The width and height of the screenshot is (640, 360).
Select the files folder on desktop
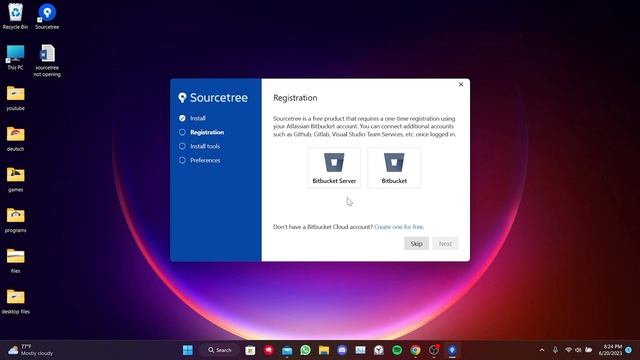tap(16, 260)
